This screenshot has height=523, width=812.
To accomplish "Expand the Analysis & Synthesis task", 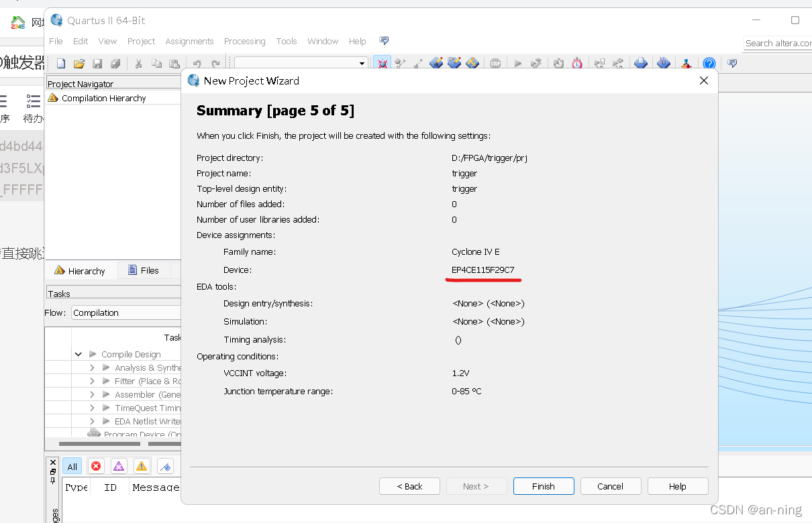I will (x=92, y=367).
